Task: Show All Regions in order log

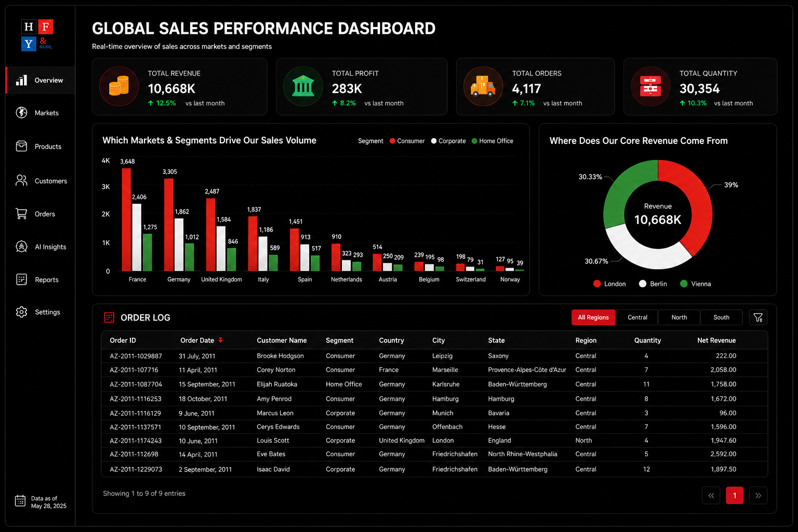Action: coord(593,317)
